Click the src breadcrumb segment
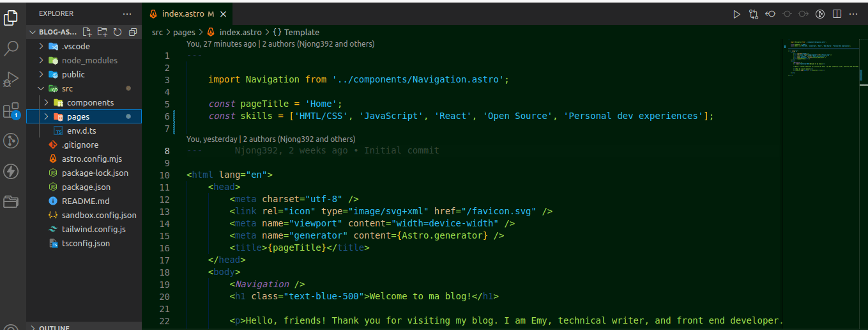This screenshot has width=868, height=330. point(157,32)
